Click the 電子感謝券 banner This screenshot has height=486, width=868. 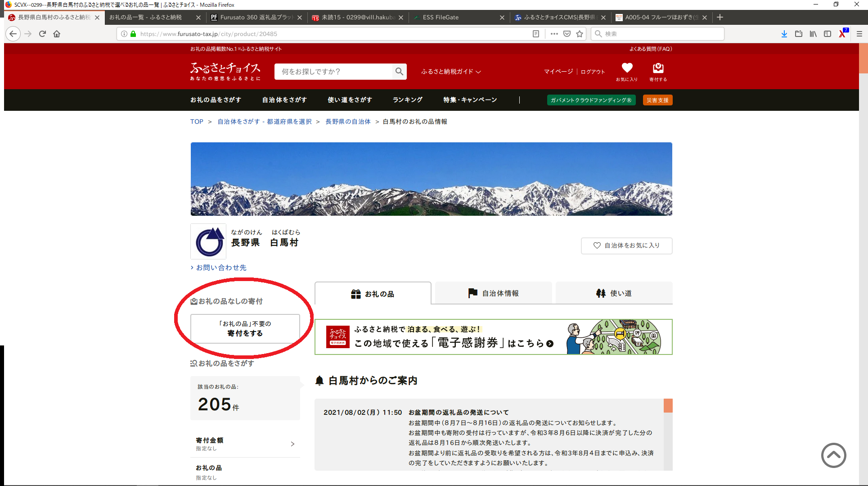point(493,337)
